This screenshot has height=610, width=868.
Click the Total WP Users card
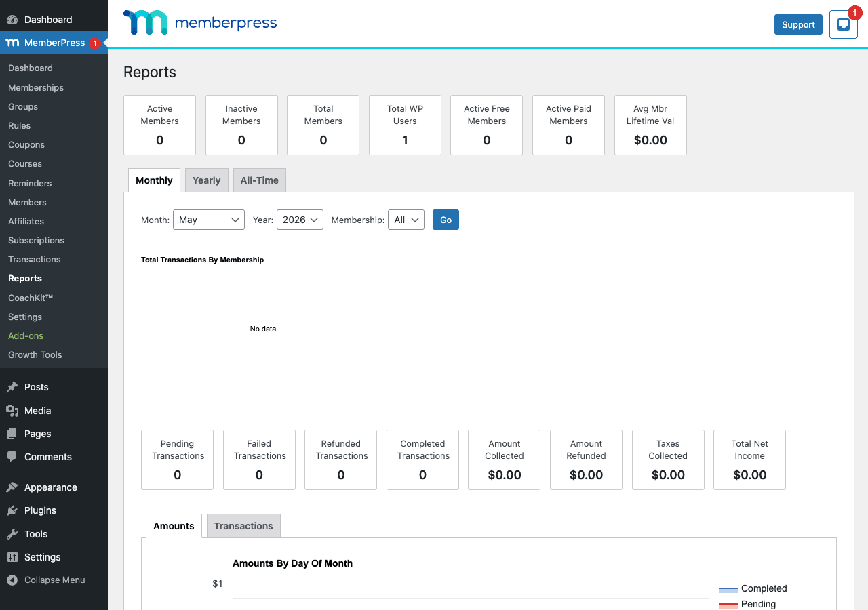405,125
